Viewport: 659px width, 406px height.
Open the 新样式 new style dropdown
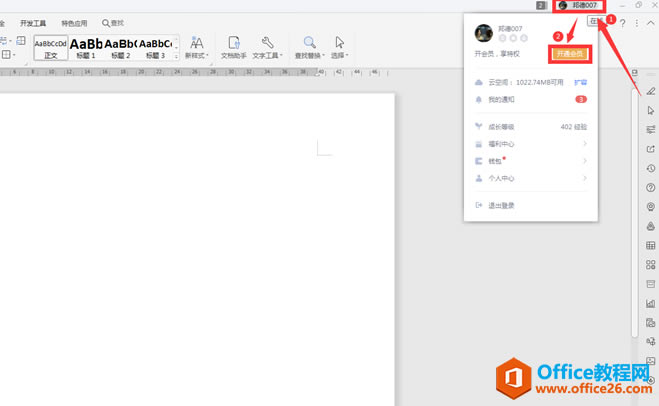[x=197, y=46]
